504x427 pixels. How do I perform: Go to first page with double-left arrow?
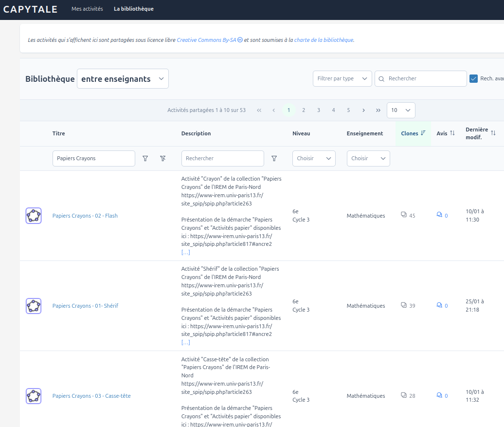259,110
